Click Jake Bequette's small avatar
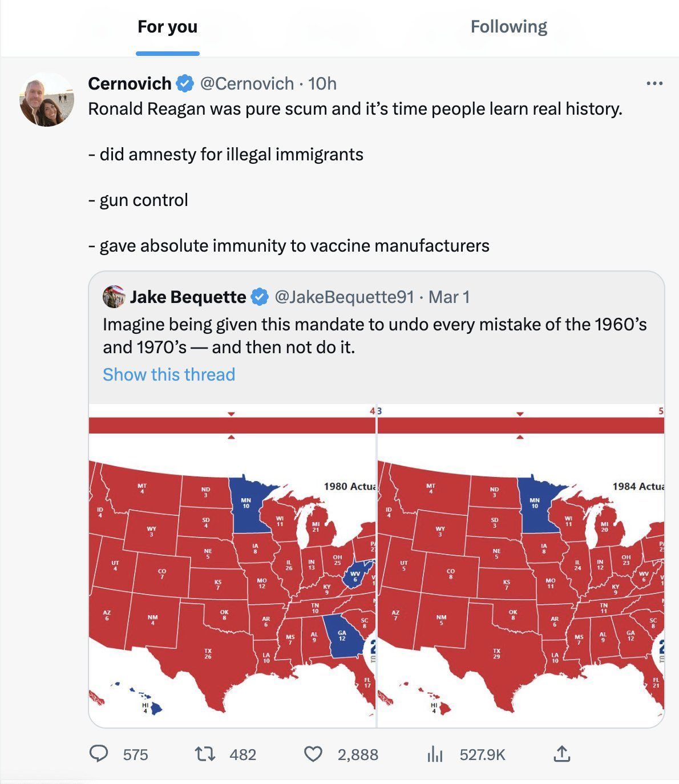Viewport: 679px width, 784px height. click(x=114, y=297)
